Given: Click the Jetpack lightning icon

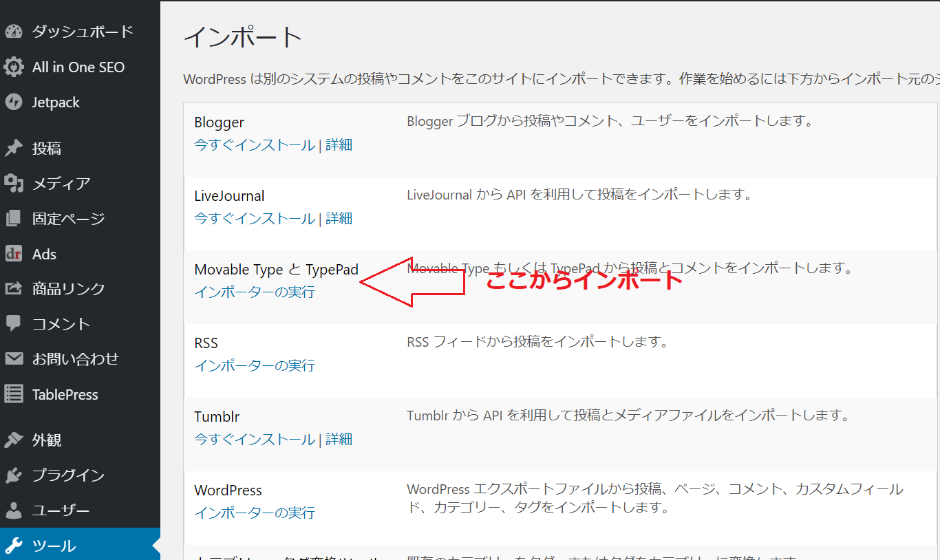Looking at the screenshot, I should [14, 103].
